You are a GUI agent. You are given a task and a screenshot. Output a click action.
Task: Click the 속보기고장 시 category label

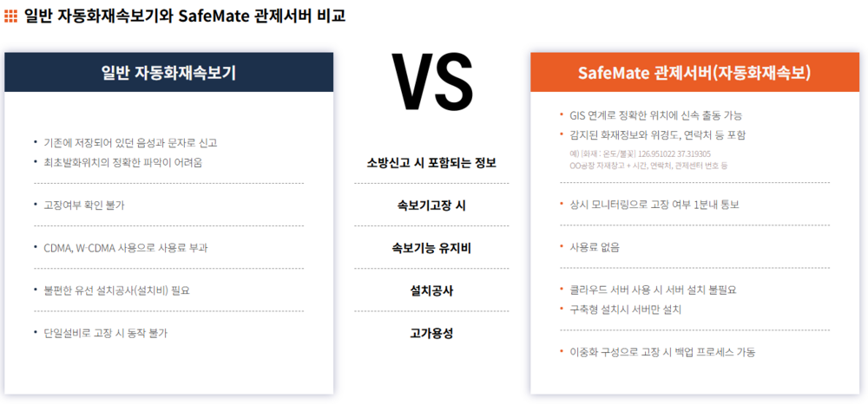tap(431, 205)
